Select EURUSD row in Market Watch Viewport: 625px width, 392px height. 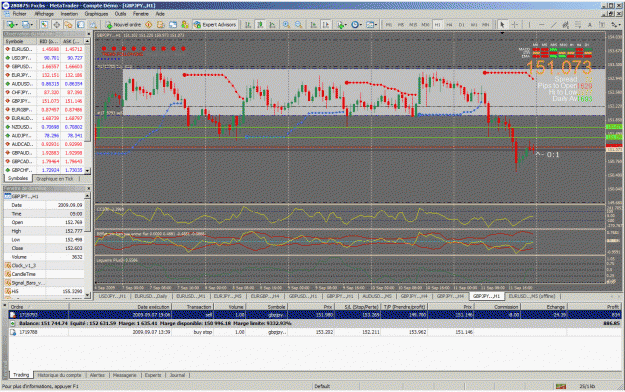pyautogui.click(x=44, y=49)
